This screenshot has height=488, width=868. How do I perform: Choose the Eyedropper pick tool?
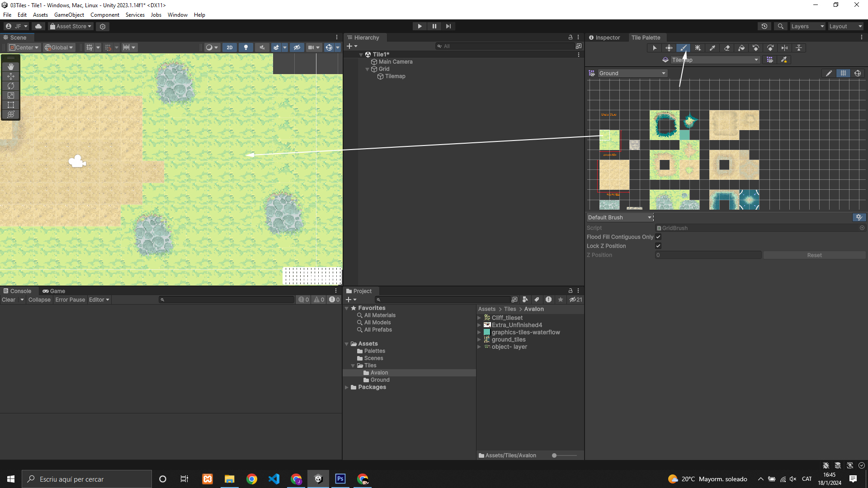coord(712,48)
